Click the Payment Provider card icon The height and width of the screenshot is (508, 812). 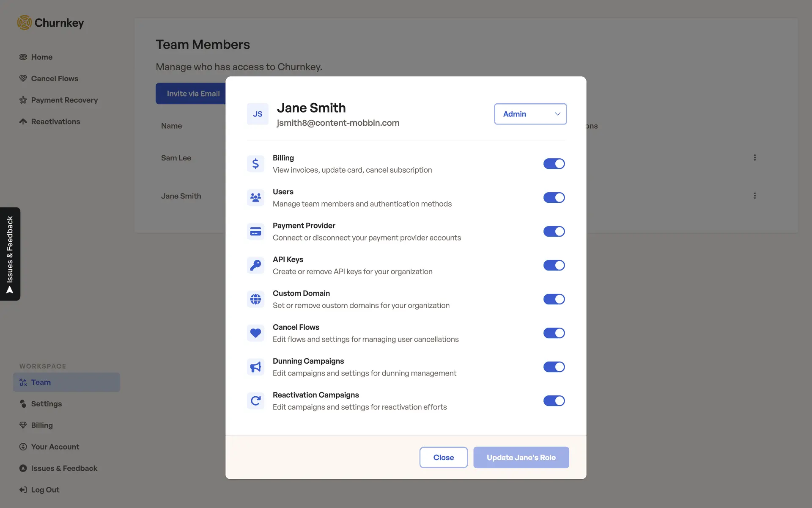(255, 232)
